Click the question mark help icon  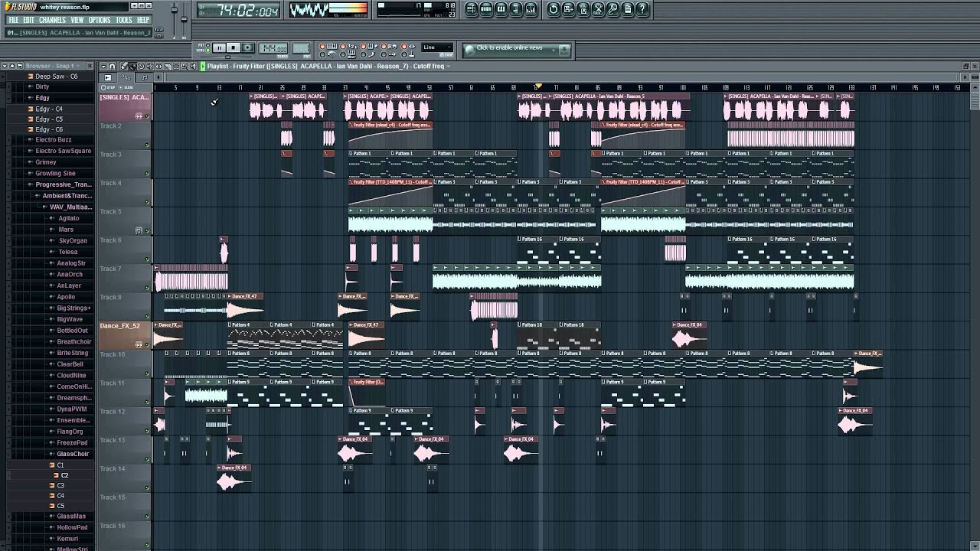point(642,9)
